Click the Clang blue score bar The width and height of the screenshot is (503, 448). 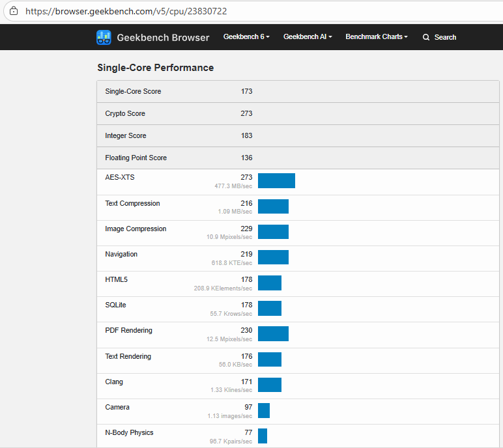270,385
